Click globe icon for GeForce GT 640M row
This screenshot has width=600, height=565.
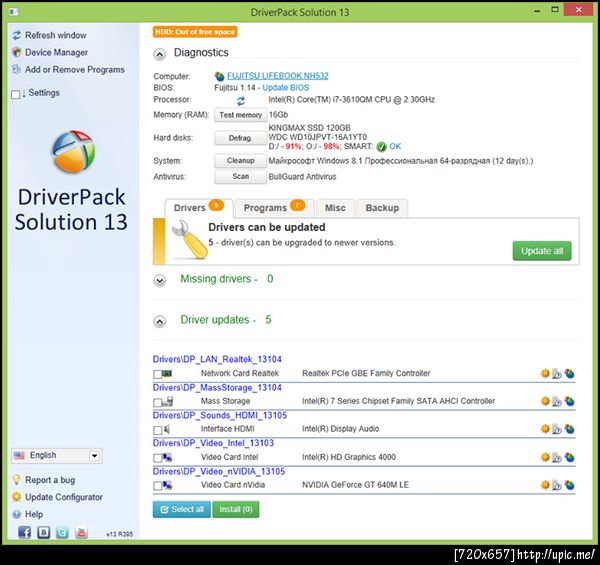(569, 485)
